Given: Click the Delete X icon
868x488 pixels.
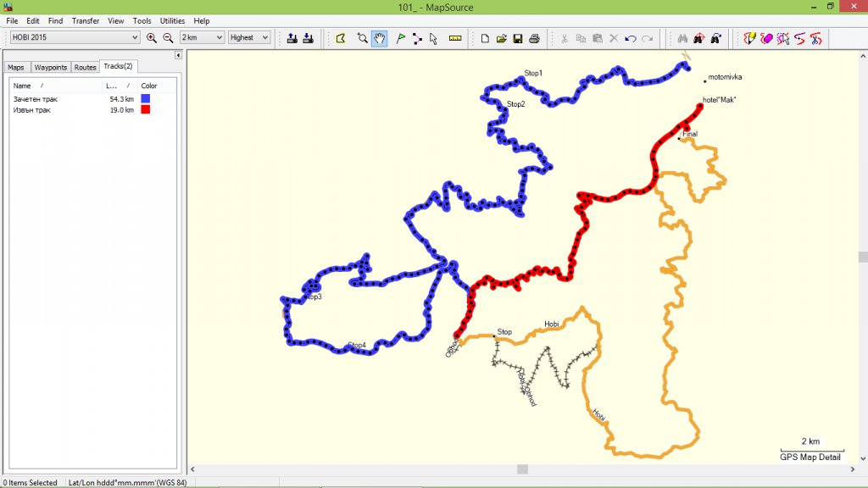Looking at the screenshot, I should pos(614,38).
